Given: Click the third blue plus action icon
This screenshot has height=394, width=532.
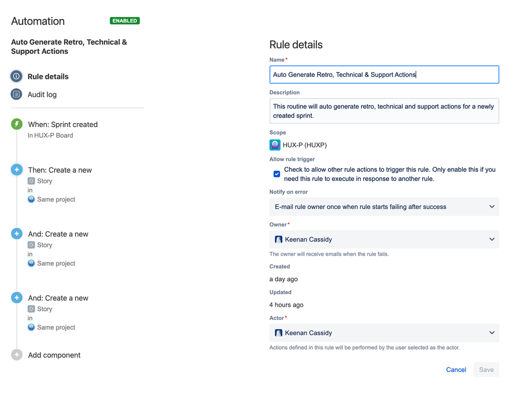Looking at the screenshot, I should [17, 297].
